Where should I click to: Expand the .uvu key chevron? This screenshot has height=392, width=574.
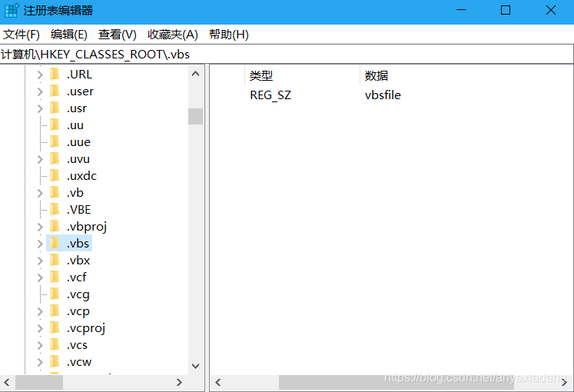(40, 159)
